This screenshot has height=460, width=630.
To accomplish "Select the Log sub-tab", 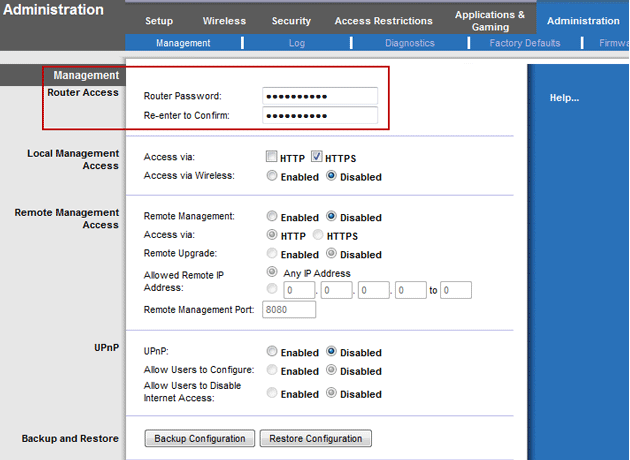I will pos(296,43).
